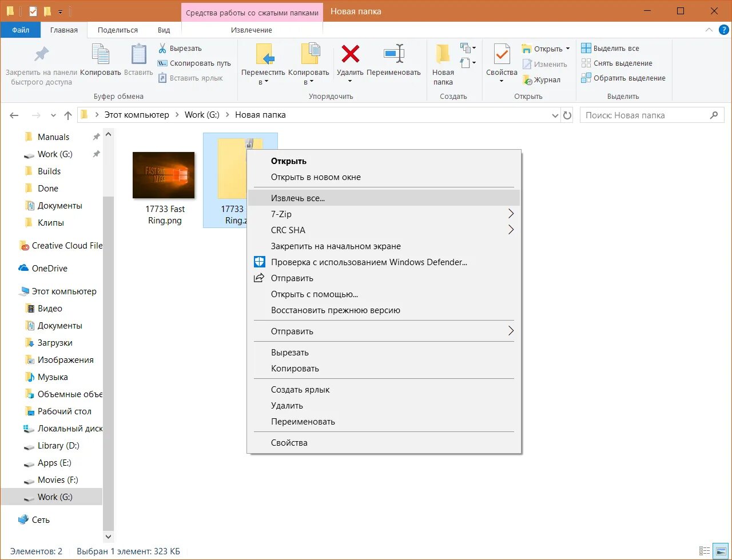Screen dimensions: 732x560
Task: Open OneDrive in navigation pane
Action: (43, 269)
